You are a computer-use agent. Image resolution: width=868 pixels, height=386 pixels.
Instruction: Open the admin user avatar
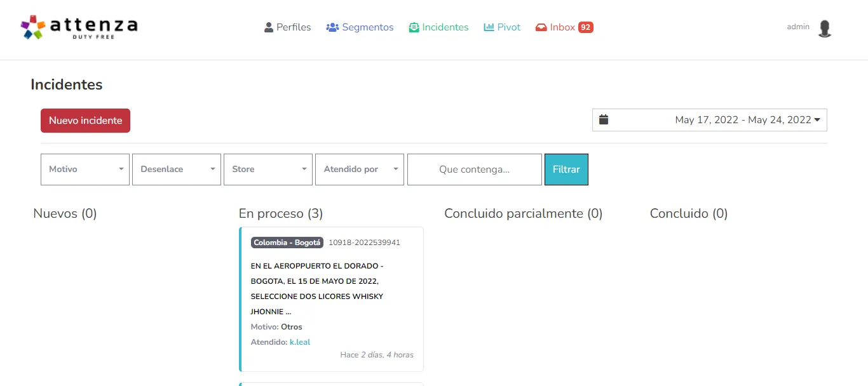825,29
